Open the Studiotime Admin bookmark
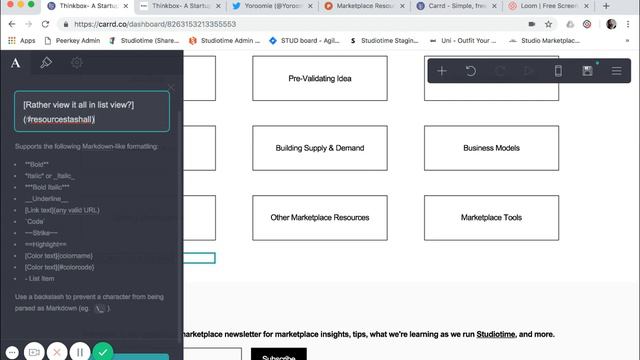Viewport: 640px width, 360px height. (x=224, y=40)
